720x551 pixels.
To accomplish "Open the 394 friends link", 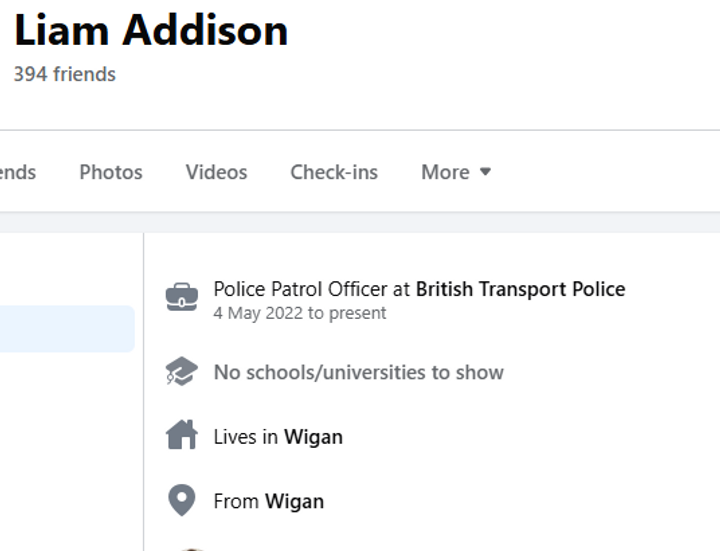I will pos(65,74).
